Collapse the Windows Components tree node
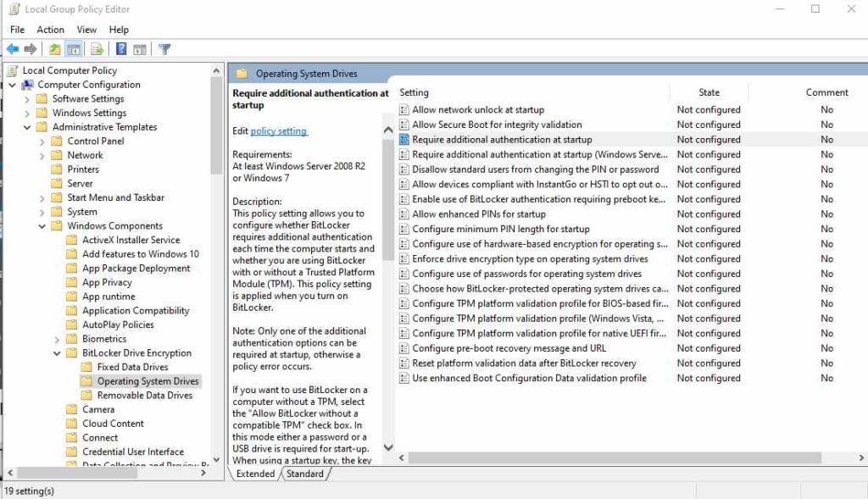The image size is (868, 499). tap(42, 225)
